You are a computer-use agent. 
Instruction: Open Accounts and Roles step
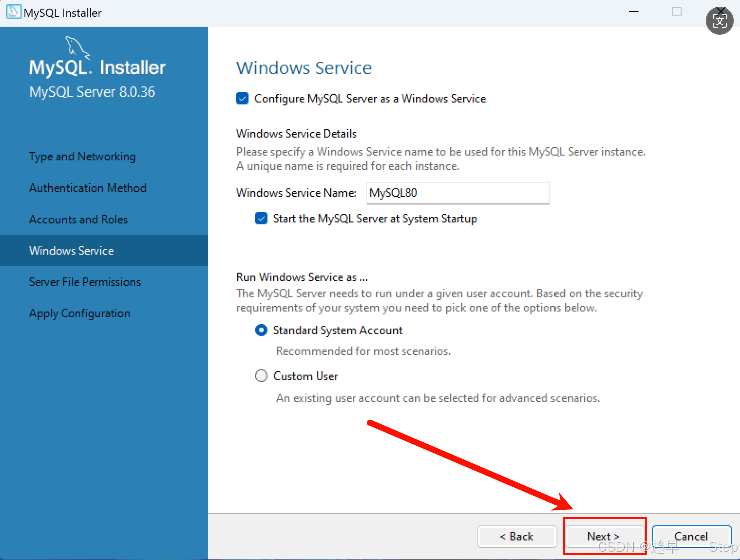tap(78, 220)
